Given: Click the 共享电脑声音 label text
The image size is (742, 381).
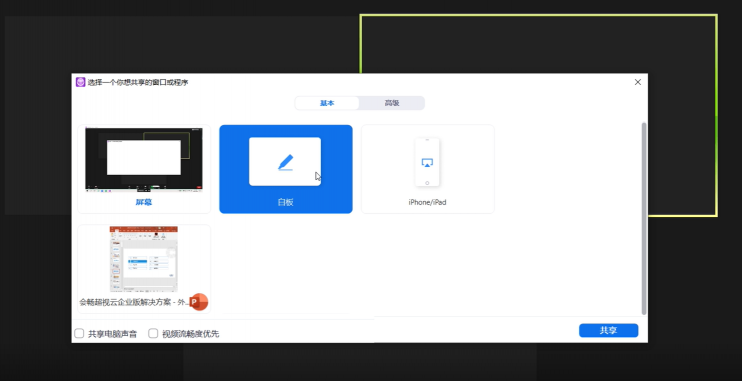Looking at the screenshot, I should (113, 334).
